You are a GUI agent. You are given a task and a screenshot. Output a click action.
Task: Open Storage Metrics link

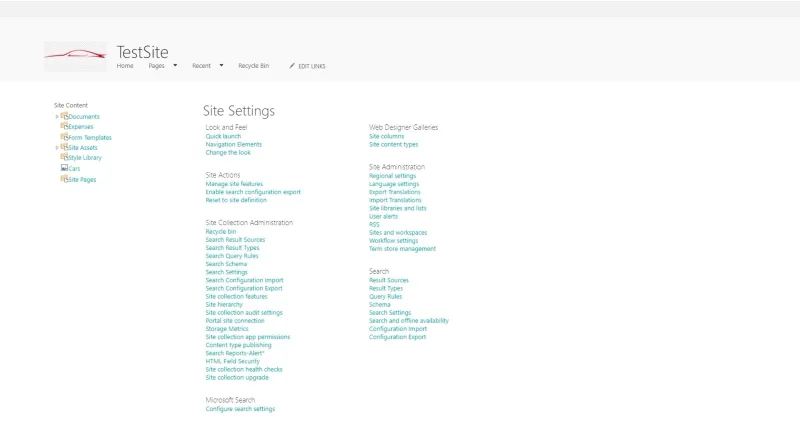pos(227,329)
